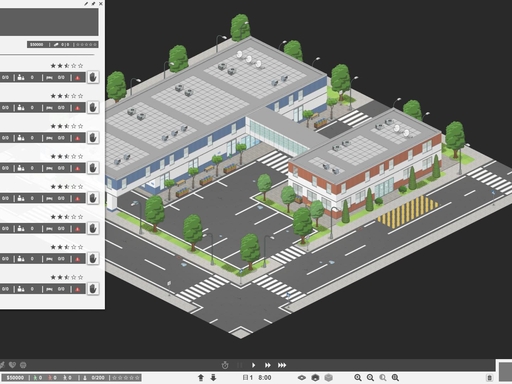Click the dimmed pause button
Viewport: 512px width, 384px height.
pyautogui.click(x=239, y=365)
